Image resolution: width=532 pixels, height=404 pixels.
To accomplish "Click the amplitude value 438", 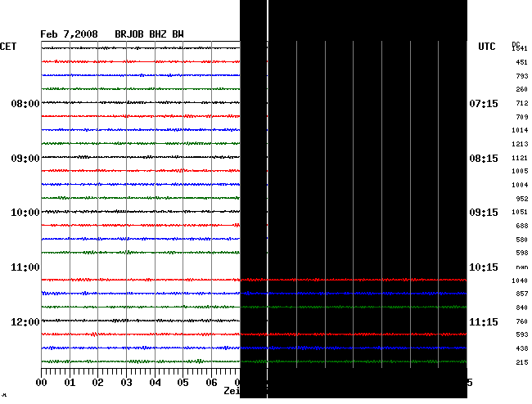I will tap(522, 348).
